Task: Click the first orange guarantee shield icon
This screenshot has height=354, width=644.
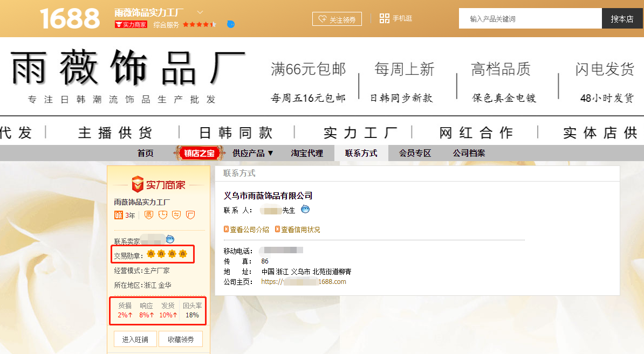Action: coord(149,214)
